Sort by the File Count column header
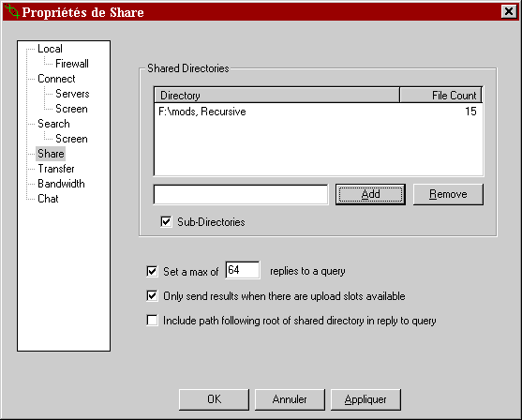Viewport: 522px width, 420px height. [x=440, y=96]
